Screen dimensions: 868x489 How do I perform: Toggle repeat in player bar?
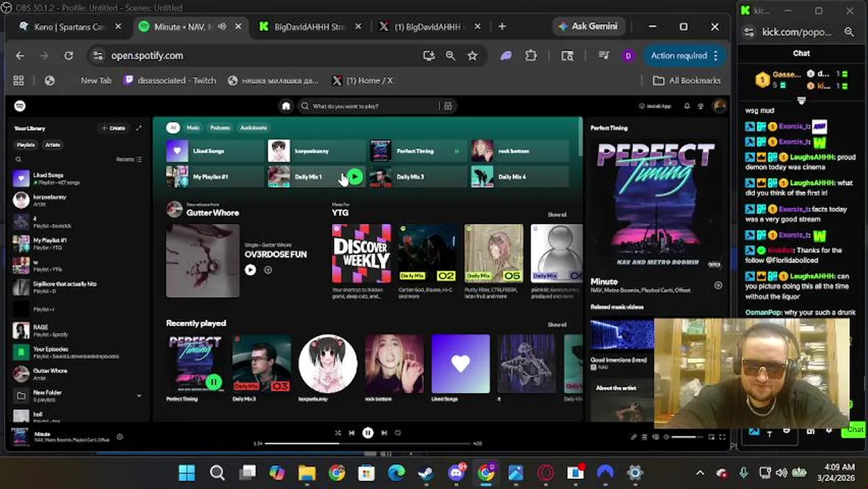click(x=398, y=433)
